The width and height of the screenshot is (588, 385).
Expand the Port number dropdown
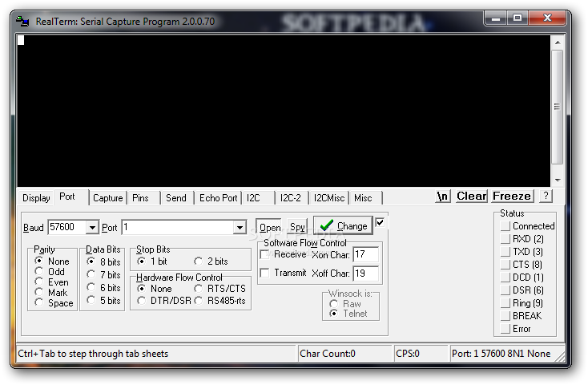point(240,227)
